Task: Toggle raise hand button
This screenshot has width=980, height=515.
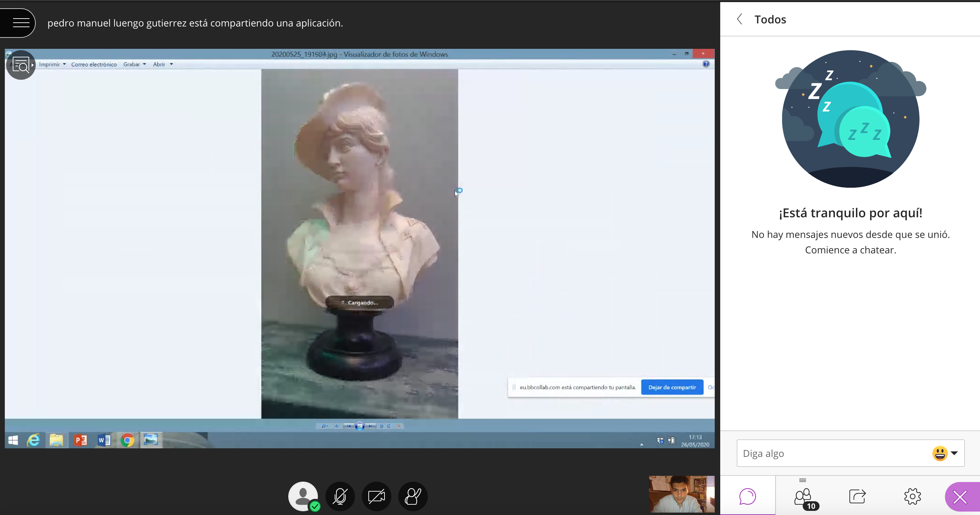Action: [x=413, y=496]
